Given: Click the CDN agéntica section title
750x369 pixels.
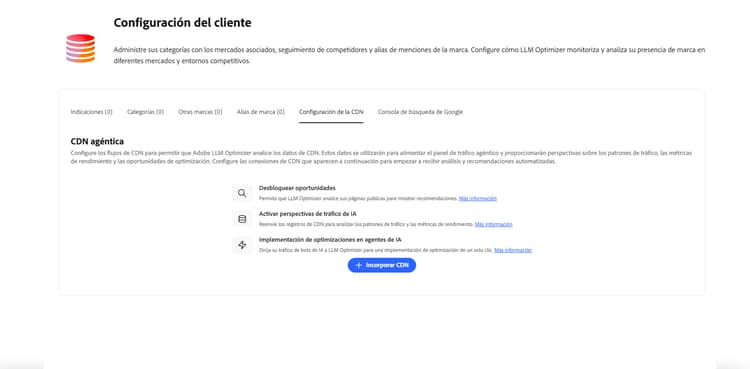Looking at the screenshot, I should [x=97, y=141].
